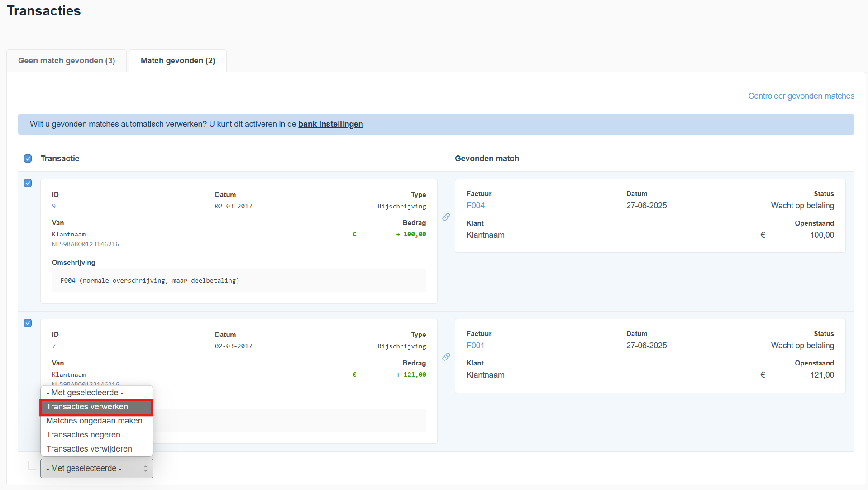Toggle the select-all Transactie checkbox

[28, 159]
